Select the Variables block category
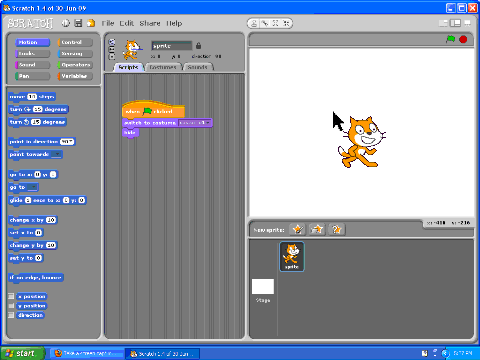The image size is (480, 360). pyautogui.click(x=75, y=76)
